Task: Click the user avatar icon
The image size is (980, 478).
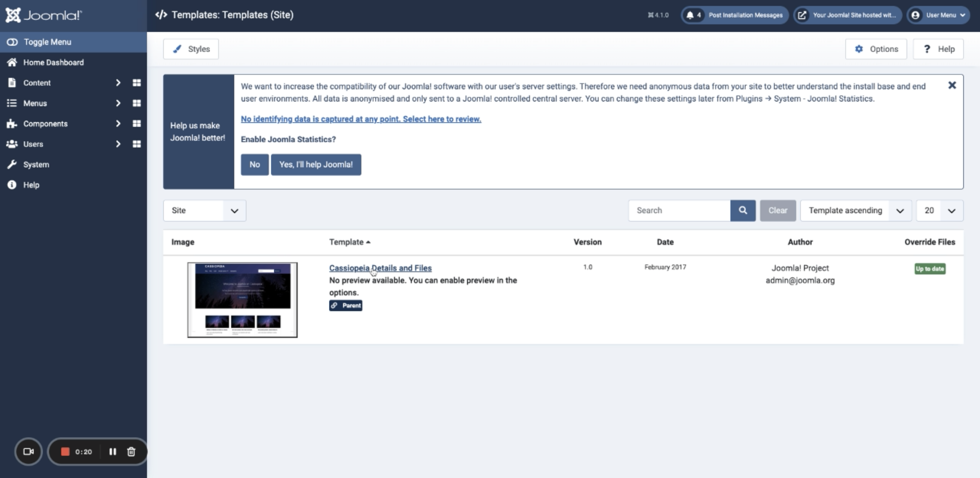Action: [x=915, y=15]
